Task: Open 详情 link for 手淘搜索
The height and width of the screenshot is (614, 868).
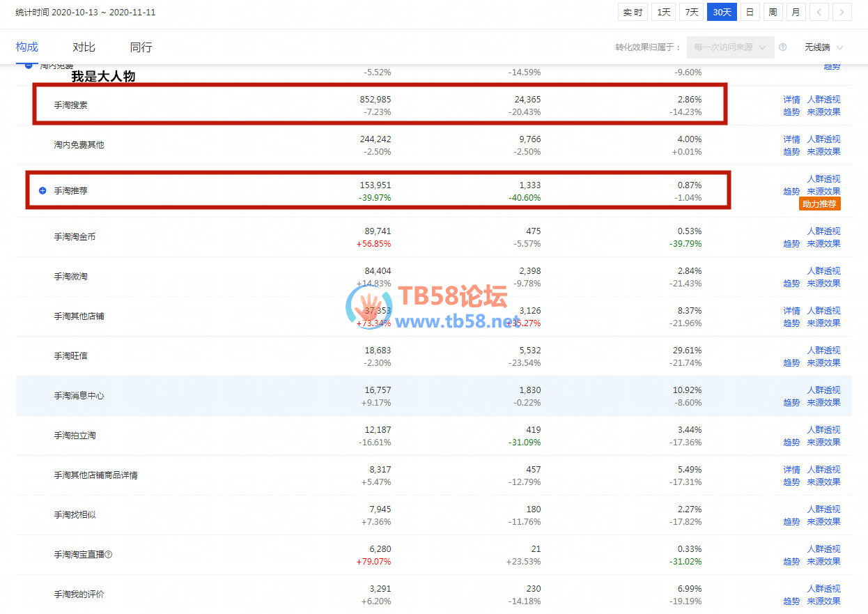Action: pyautogui.click(x=791, y=100)
